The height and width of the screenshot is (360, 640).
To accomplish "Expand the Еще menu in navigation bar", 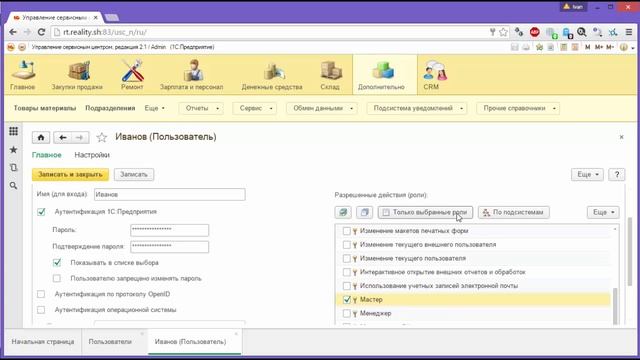I will tap(155, 108).
